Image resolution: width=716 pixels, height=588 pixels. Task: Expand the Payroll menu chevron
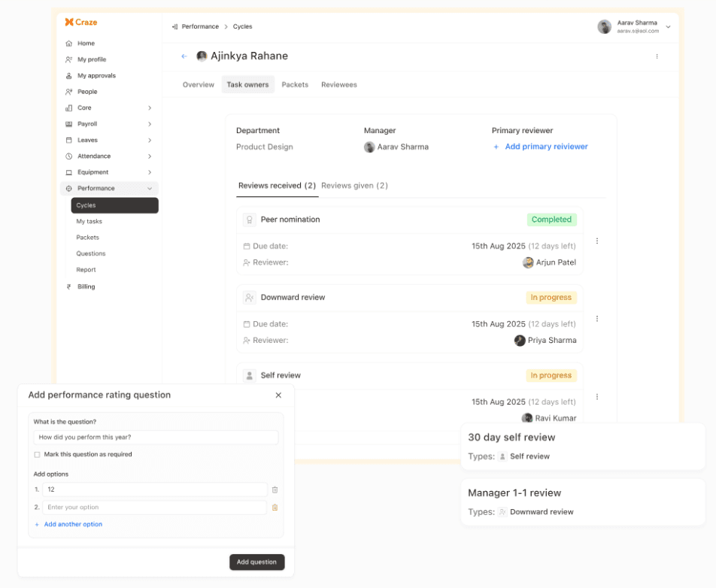[150, 124]
